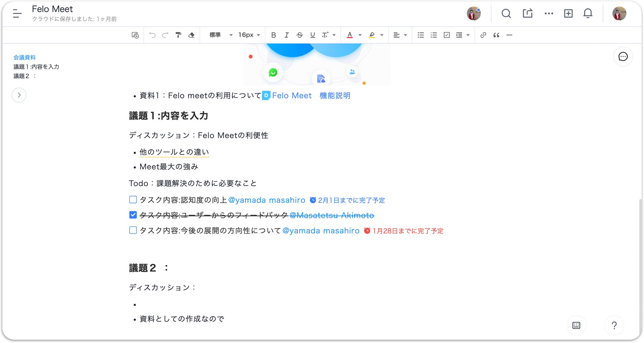Click the @yamada masahiro mention on 認知度の向上 task
644x343 pixels.
267,200
